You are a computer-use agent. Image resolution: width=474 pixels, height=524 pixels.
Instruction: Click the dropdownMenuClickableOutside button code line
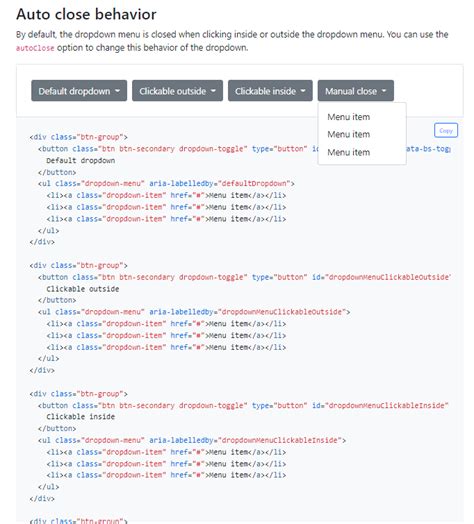[x=244, y=277]
